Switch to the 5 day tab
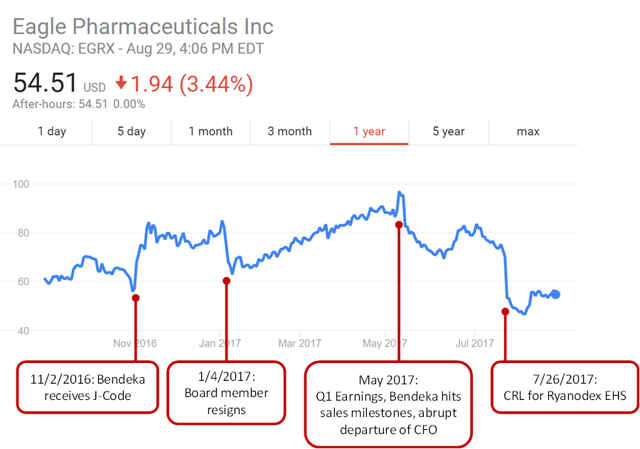Screen dimensions: 640x449 coord(131,131)
